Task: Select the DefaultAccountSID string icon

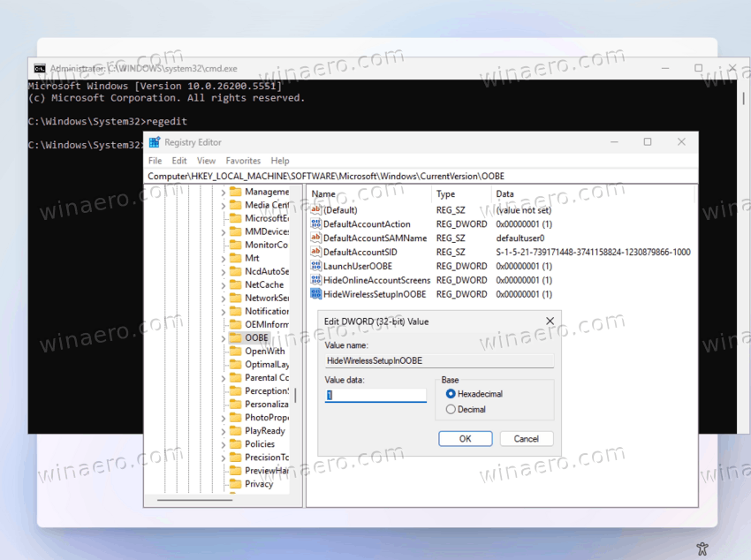Action: (x=315, y=252)
